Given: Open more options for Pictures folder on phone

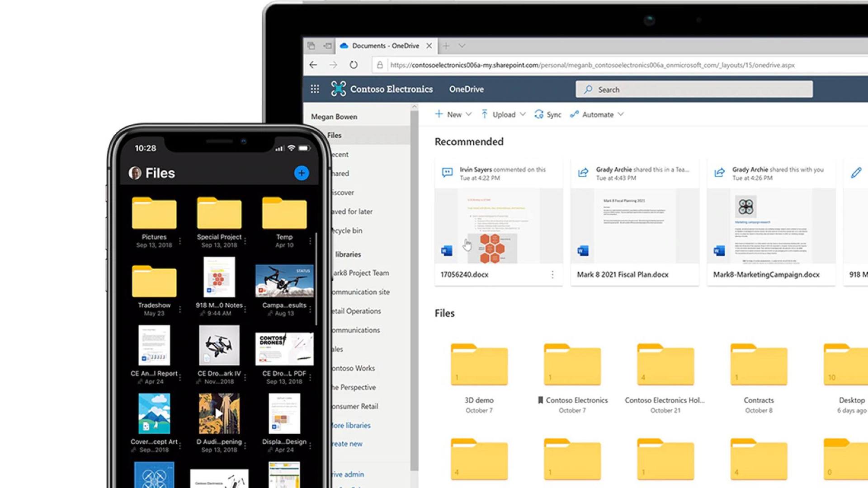Looking at the screenshot, I should tap(180, 241).
